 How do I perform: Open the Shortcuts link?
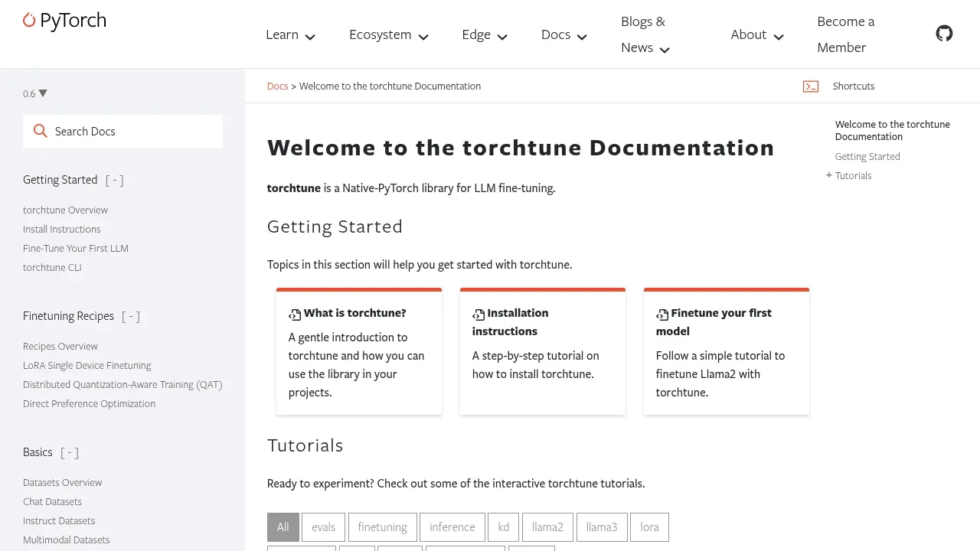point(854,86)
